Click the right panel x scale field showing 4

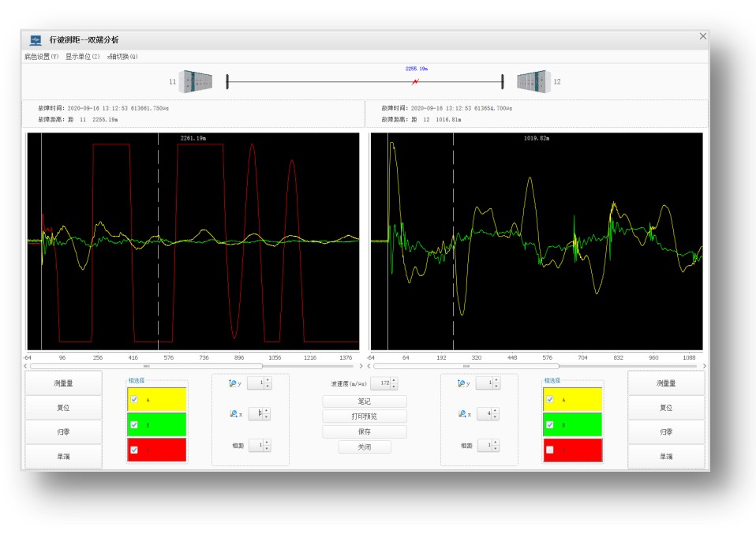point(485,413)
